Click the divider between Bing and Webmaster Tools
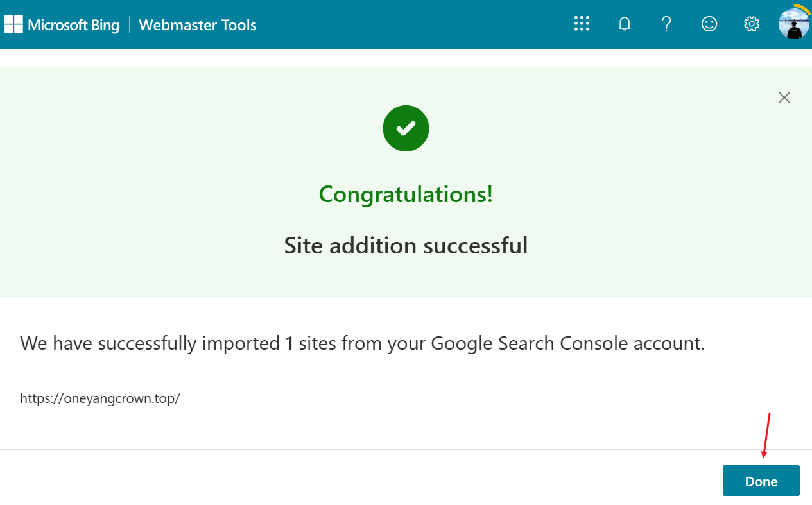The image size is (812, 505). pos(129,25)
